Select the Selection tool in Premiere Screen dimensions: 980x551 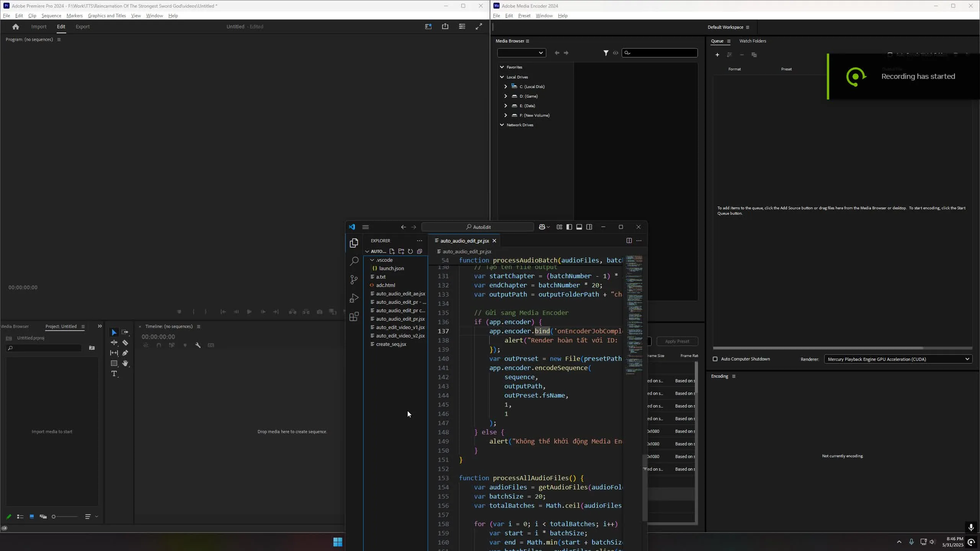[x=114, y=333]
